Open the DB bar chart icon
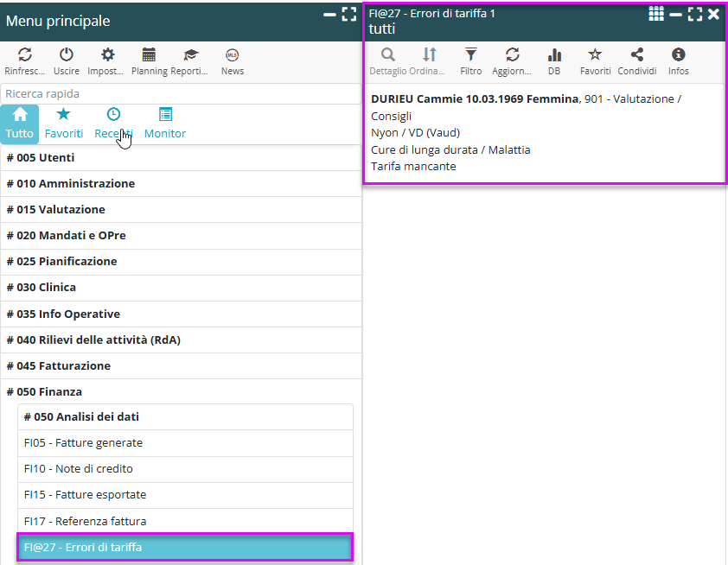Viewport: 728px width, 565px height. click(554, 54)
